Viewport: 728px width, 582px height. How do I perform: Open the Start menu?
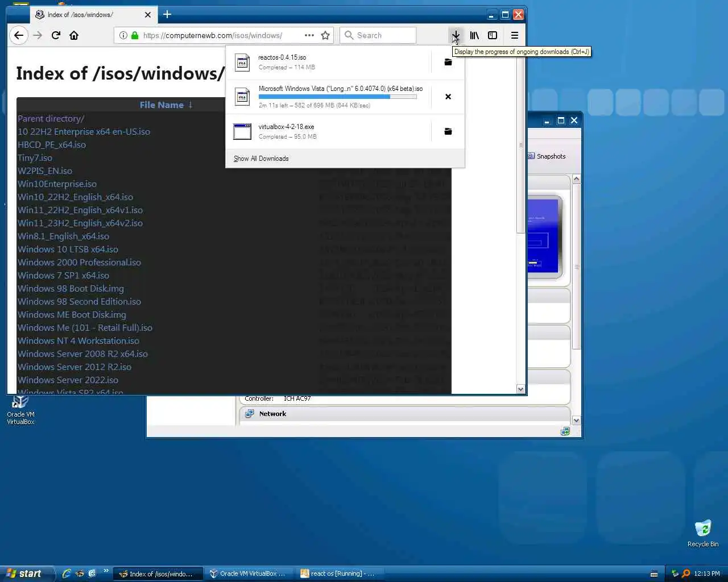tap(27, 573)
